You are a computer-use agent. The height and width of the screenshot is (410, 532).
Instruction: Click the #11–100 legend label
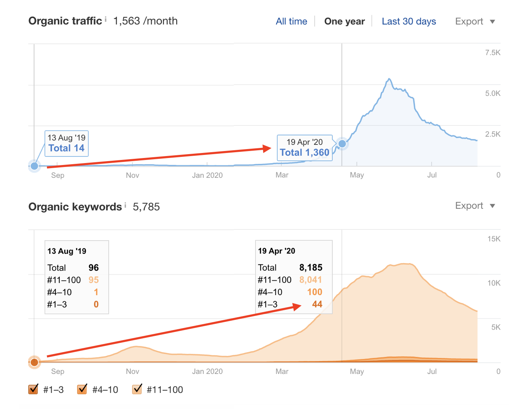(165, 389)
